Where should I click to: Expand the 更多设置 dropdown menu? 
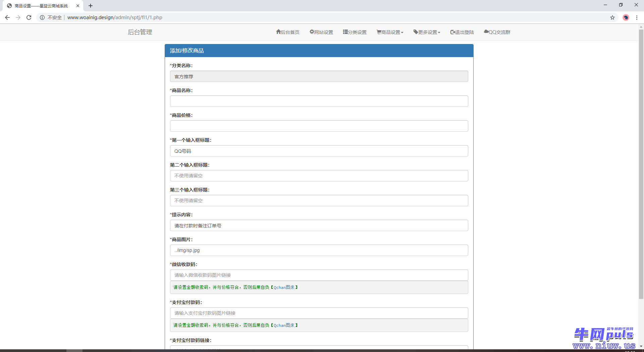point(427,32)
